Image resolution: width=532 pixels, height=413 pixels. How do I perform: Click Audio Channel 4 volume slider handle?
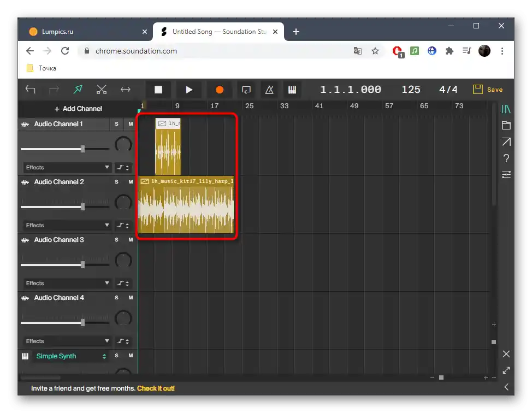(83, 322)
